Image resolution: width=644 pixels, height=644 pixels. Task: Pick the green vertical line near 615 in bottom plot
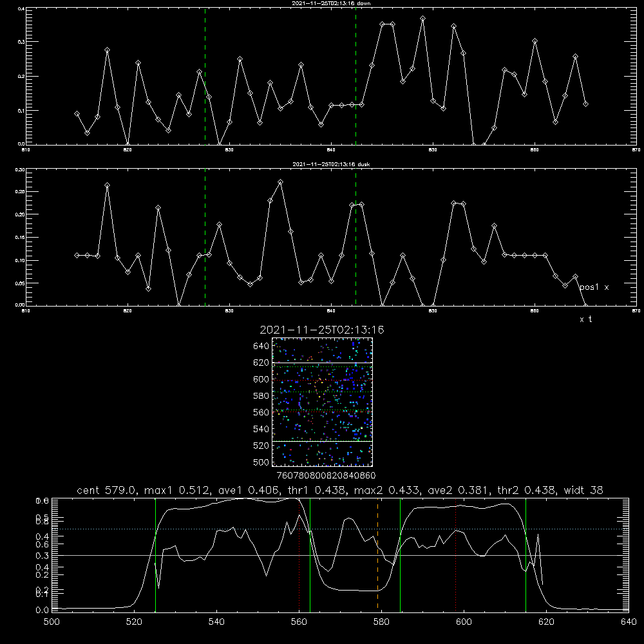coord(526,554)
